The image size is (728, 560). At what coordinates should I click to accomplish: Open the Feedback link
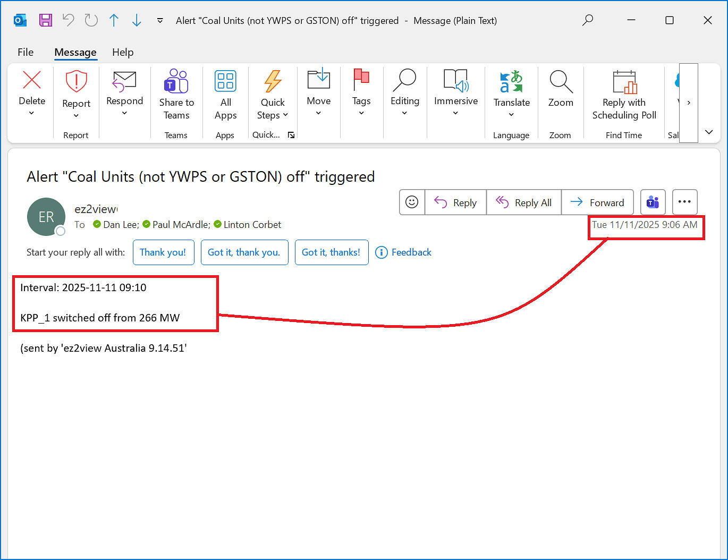tap(404, 252)
